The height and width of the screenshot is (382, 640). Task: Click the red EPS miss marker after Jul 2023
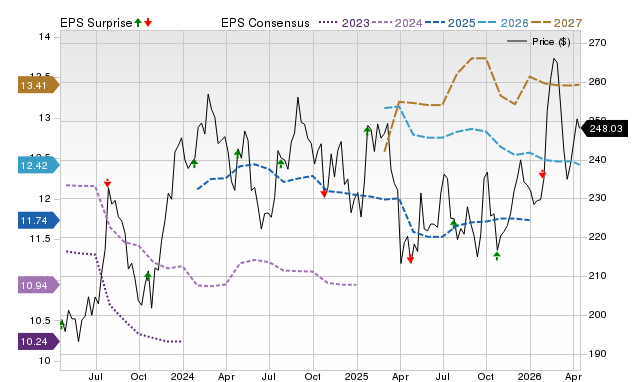pyautogui.click(x=107, y=183)
